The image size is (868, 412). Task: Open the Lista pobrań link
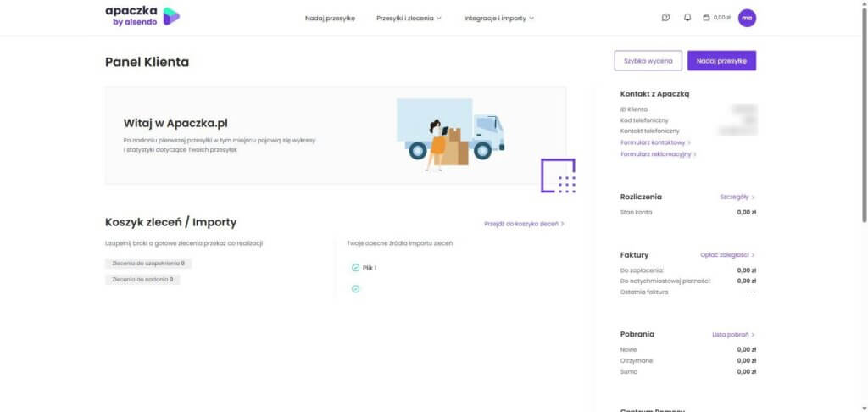[733, 335]
